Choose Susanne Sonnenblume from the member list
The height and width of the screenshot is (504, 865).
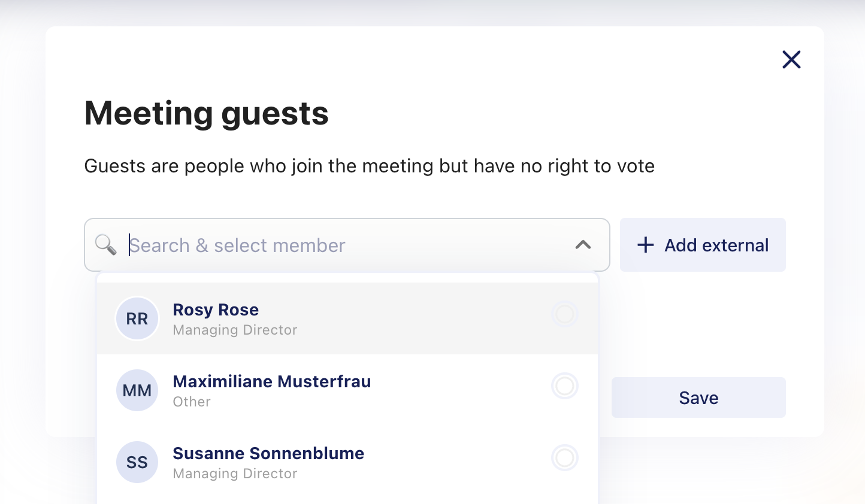(x=347, y=462)
